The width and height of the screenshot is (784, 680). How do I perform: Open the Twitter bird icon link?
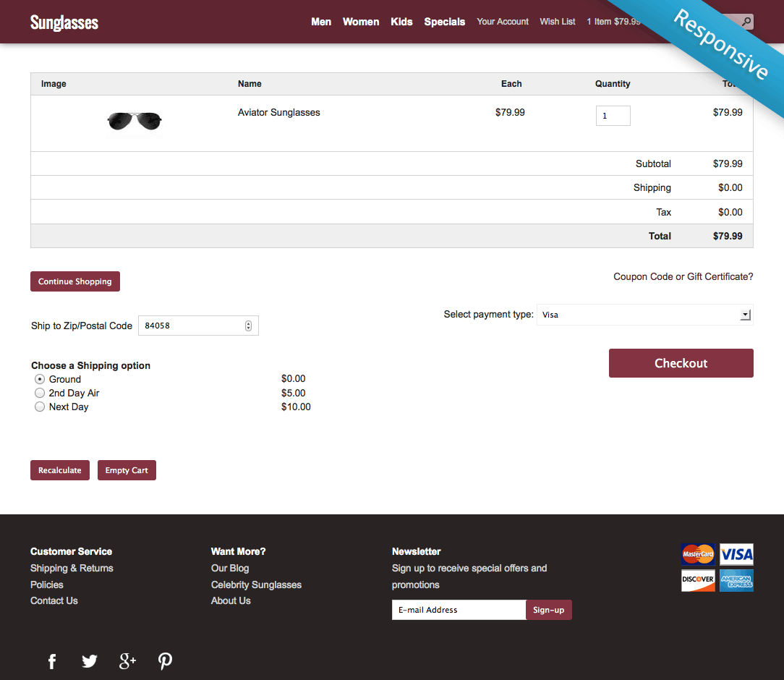[90, 661]
